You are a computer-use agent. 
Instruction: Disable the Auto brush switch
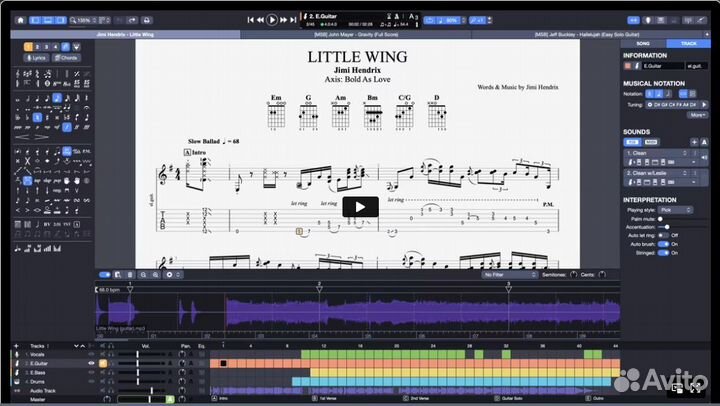coord(661,244)
